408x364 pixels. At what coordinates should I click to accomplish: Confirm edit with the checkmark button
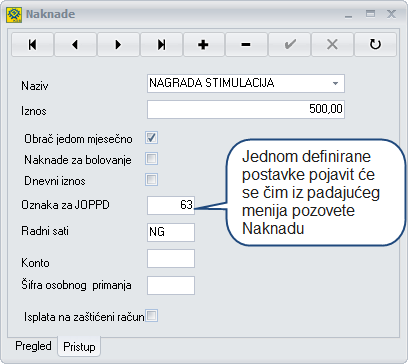point(289,44)
